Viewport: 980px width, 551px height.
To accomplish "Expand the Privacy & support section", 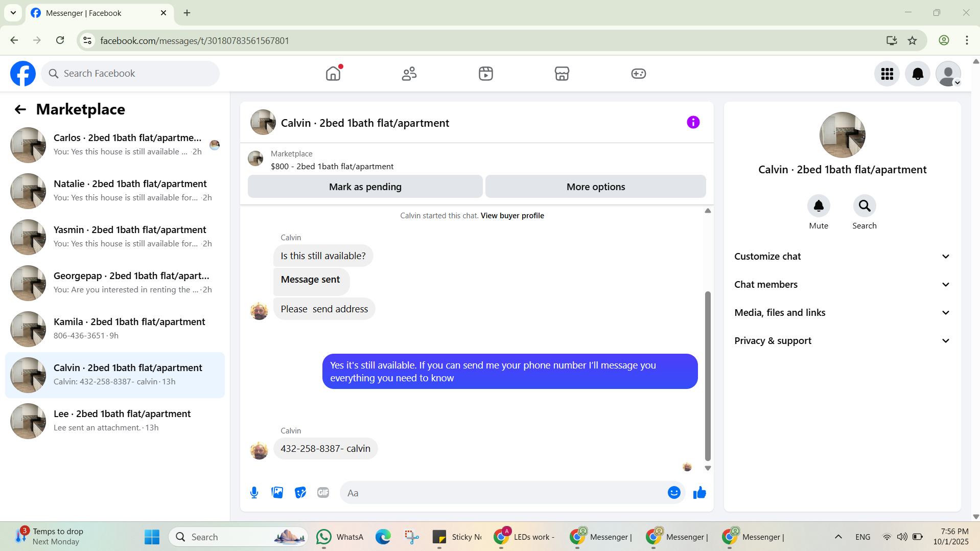I will [x=843, y=341].
